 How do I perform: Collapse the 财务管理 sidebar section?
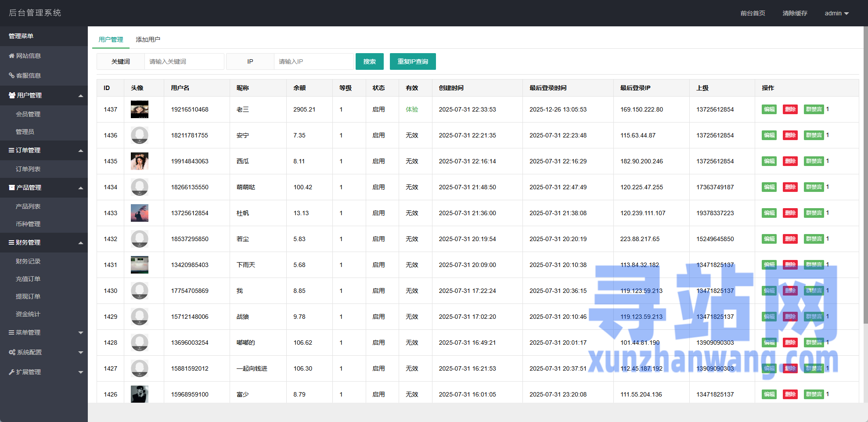[81, 243]
